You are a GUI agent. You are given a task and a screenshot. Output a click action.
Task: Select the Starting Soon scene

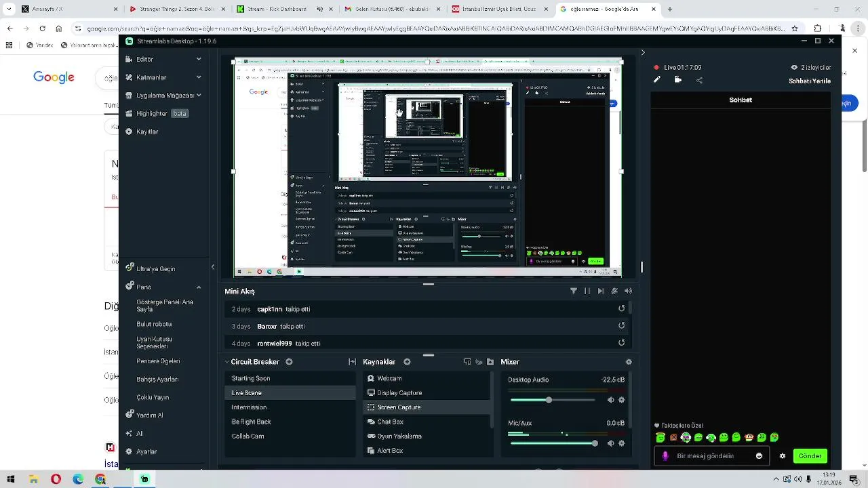[290, 378]
